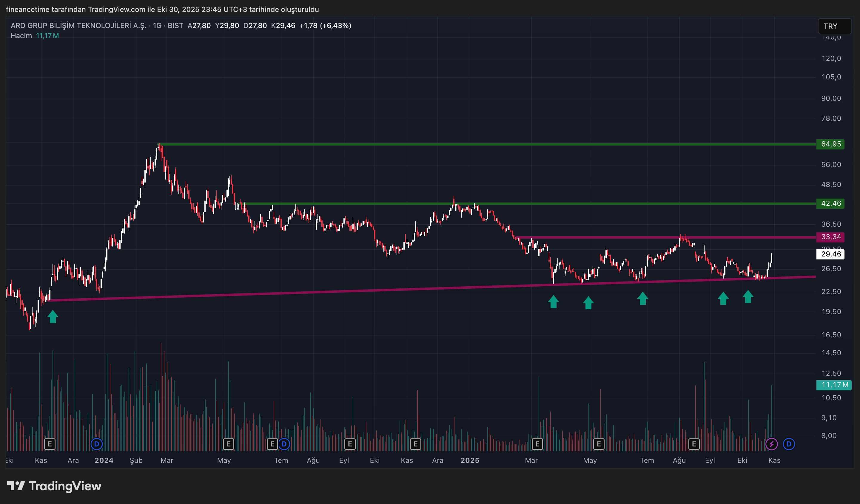This screenshot has height=504, width=860.
Task: Select the green up arrow near Kas 2023
Action: coord(53,316)
